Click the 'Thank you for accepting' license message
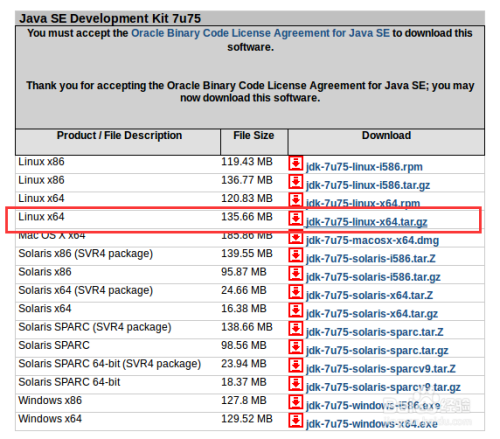Image resolution: width=500 pixels, height=439 pixels. pyautogui.click(x=250, y=92)
